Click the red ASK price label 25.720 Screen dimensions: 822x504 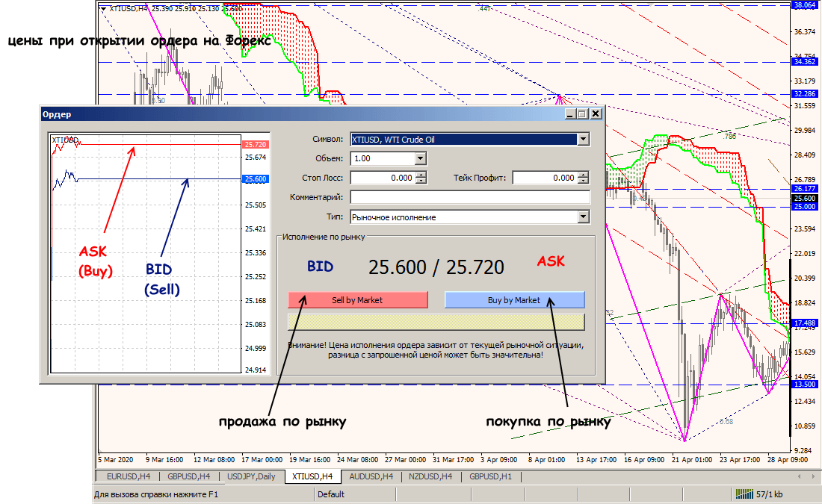tap(256, 143)
